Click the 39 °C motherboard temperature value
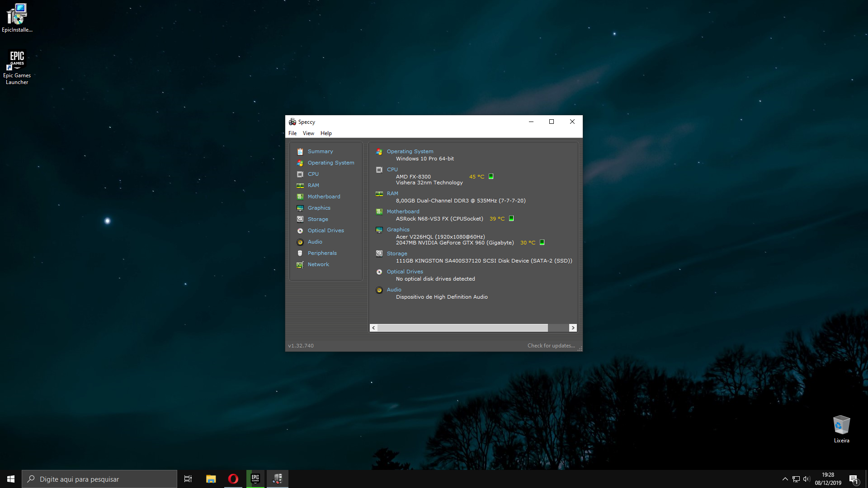 [497, 219]
